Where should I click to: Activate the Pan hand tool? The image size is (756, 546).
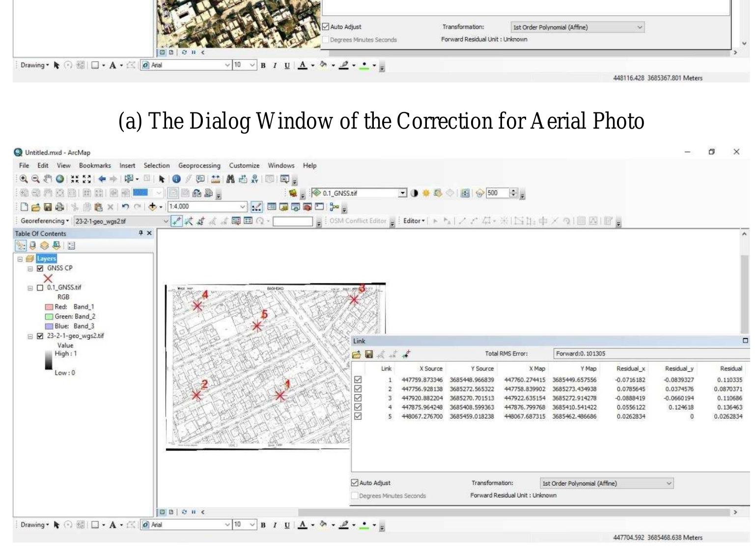tap(48, 179)
